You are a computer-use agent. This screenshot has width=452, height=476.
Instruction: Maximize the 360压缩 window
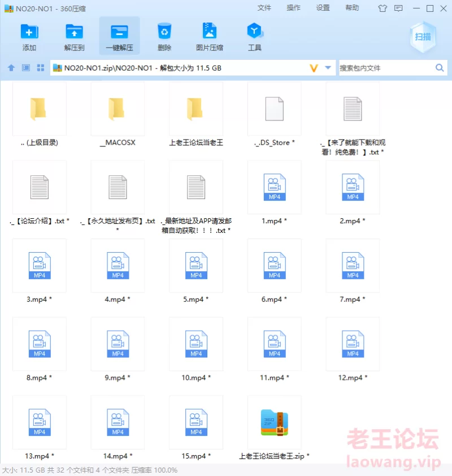coord(430,8)
